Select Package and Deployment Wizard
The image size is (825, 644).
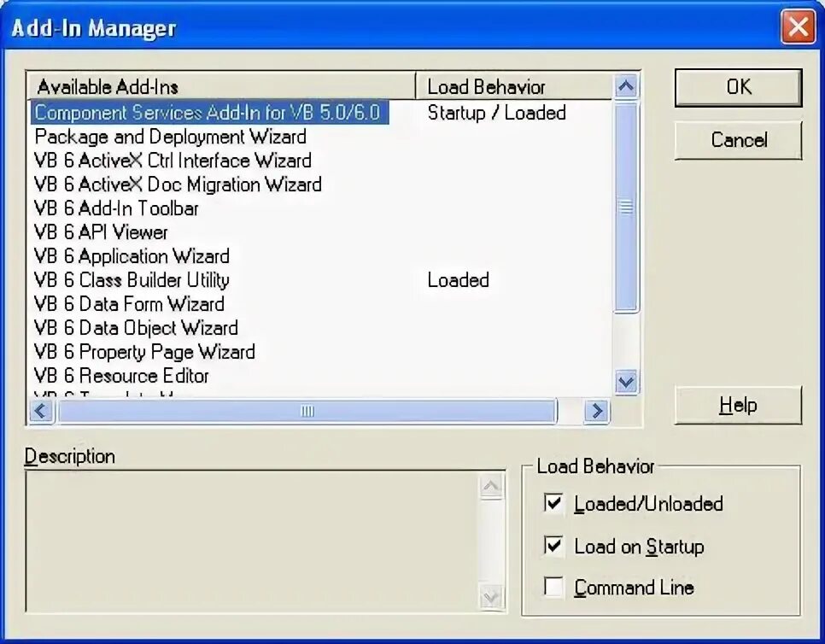coord(171,137)
